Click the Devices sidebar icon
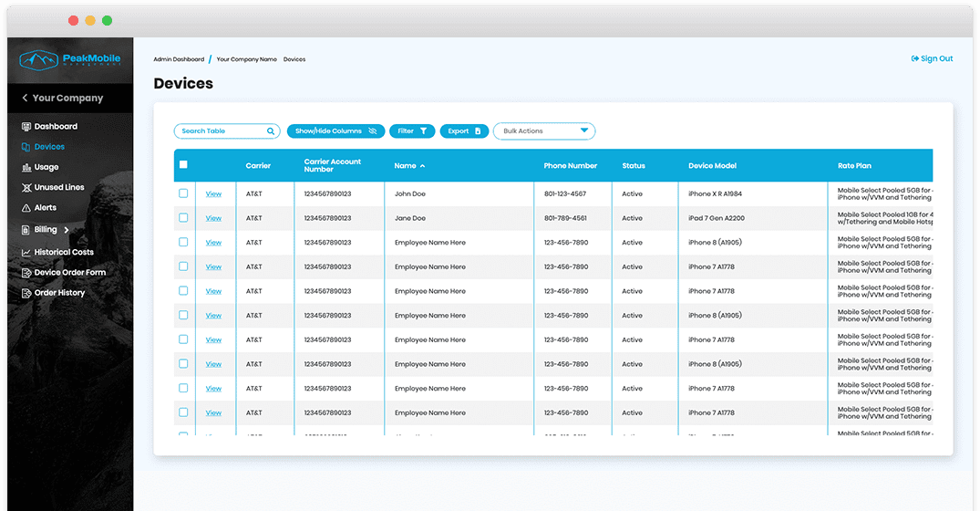This screenshot has width=980, height=511. [26, 147]
